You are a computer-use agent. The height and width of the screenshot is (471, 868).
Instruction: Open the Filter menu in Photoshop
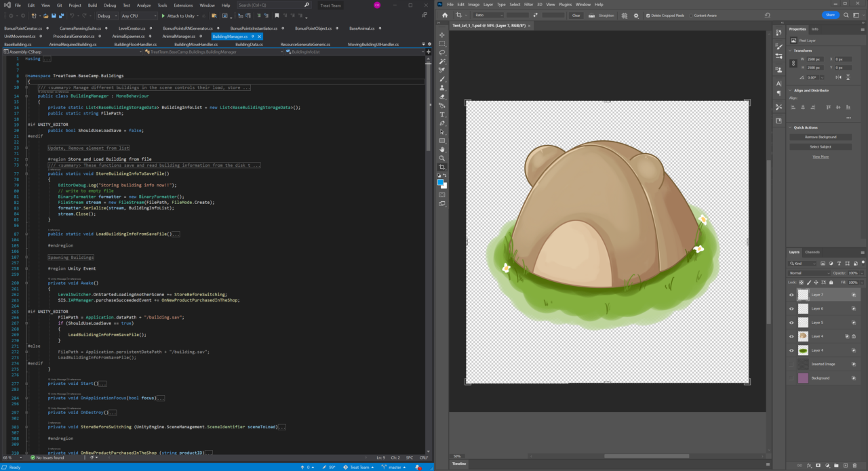(528, 5)
